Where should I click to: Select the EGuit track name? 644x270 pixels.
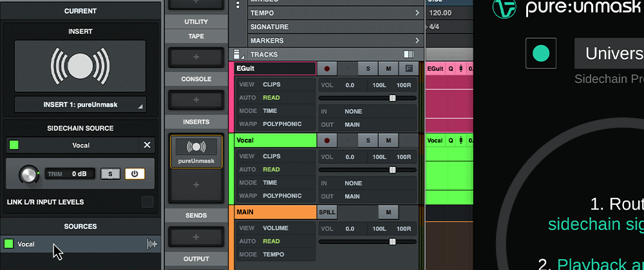275,68
